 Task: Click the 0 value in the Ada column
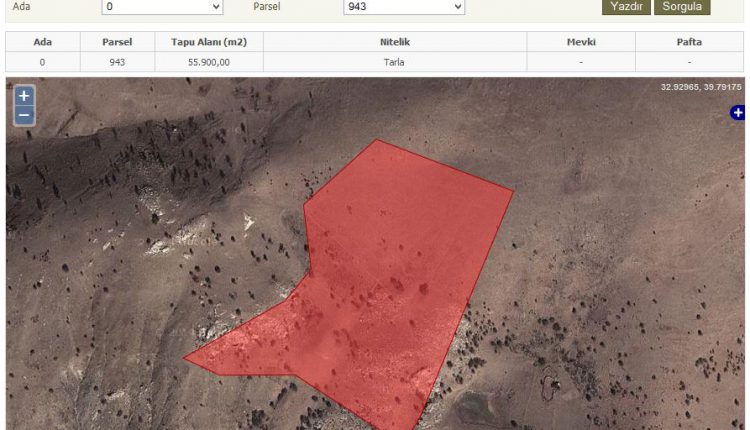(x=42, y=62)
